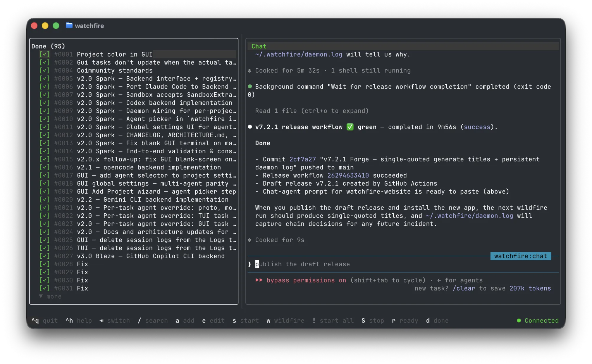
Task: Click the 'Connected' status text
Action: tap(541, 320)
